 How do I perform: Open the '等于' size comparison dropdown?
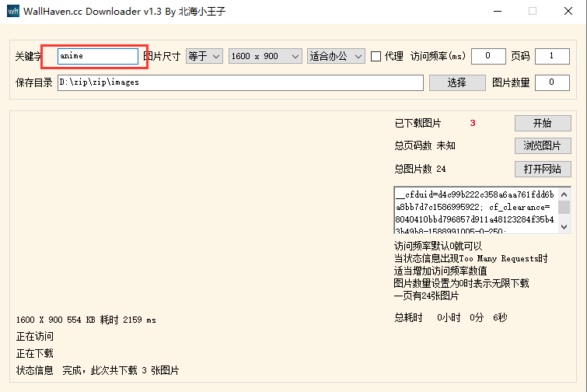click(204, 56)
